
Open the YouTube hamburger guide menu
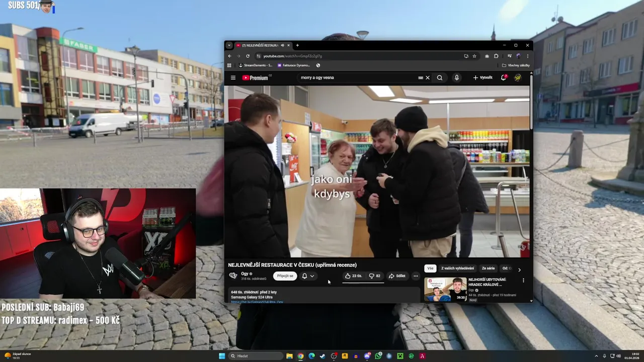pyautogui.click(x=233, y=78)
